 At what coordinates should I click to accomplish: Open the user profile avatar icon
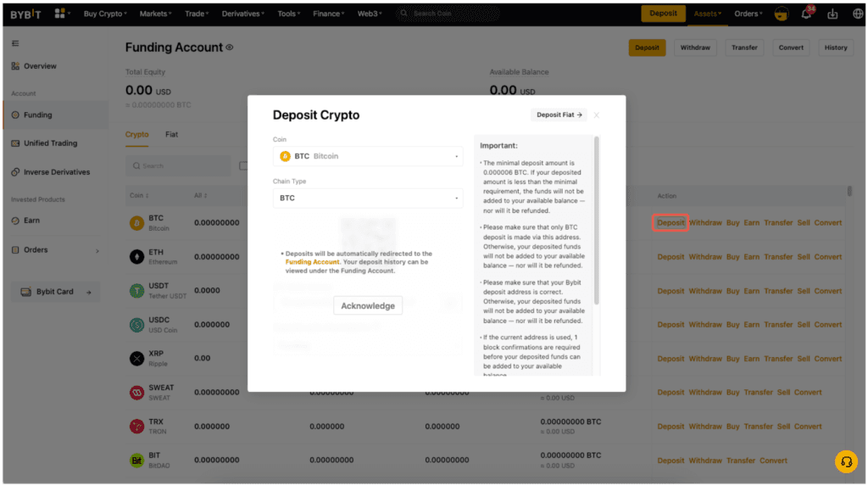(x=781, y=14)
